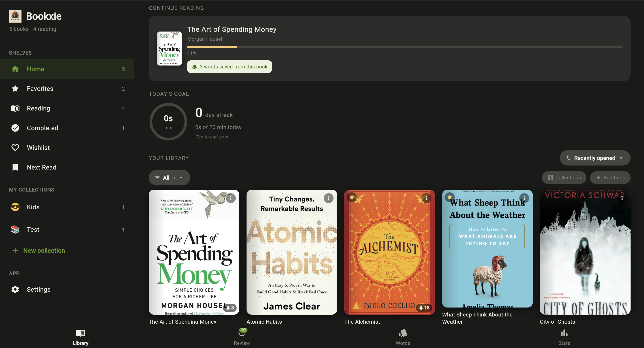Click the Library tab book icon
The height and width of the screenshot is (348, 644).
click(x=81, y=333)
